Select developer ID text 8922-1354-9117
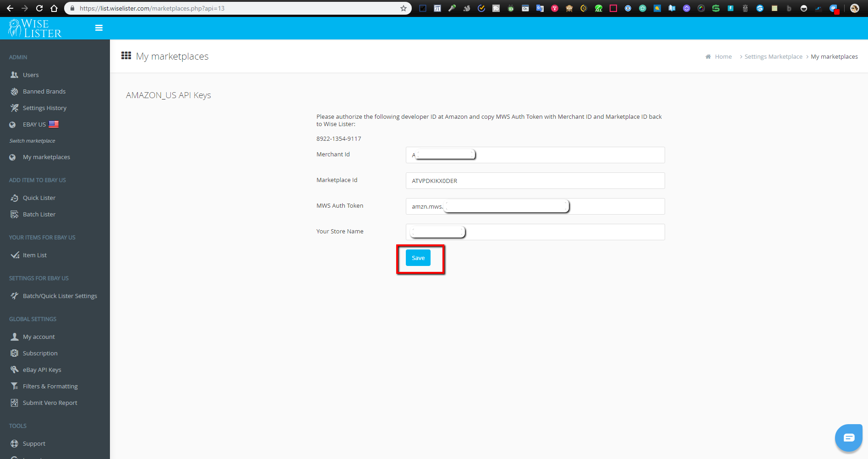Image resolution: width=868 pixels, height=459 pixels. 338,138
